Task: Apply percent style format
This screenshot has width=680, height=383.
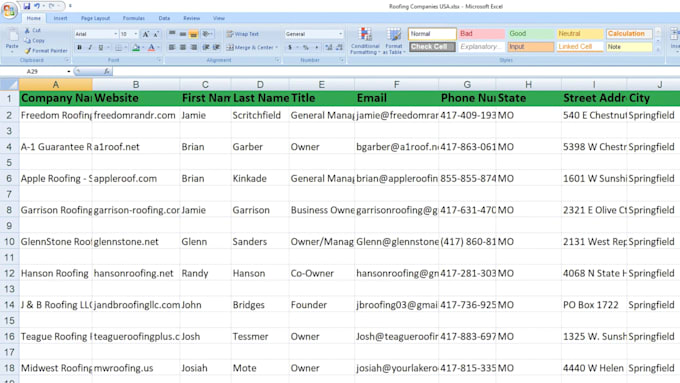Action: (306, 47)
